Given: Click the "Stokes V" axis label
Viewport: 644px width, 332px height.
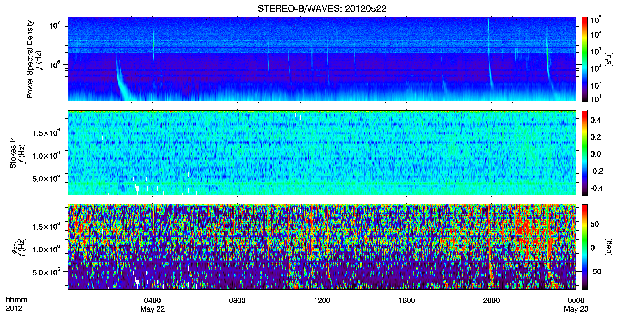Looking at the screenshot, I should [x=13, y=153].
